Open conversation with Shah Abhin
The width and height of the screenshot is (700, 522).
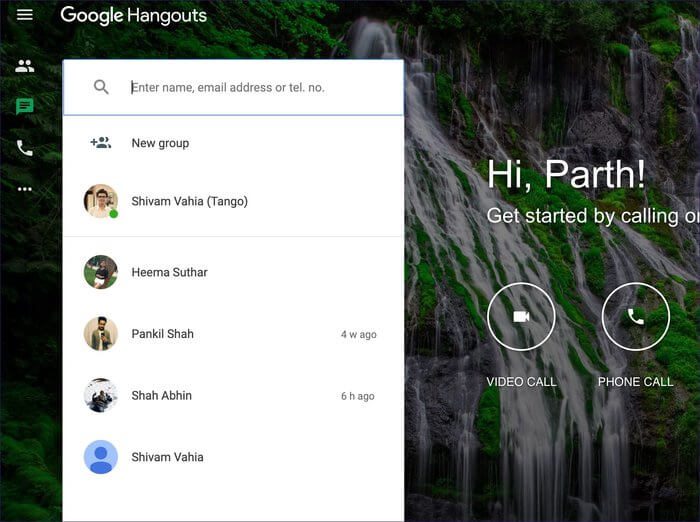(x=233, y=395)
